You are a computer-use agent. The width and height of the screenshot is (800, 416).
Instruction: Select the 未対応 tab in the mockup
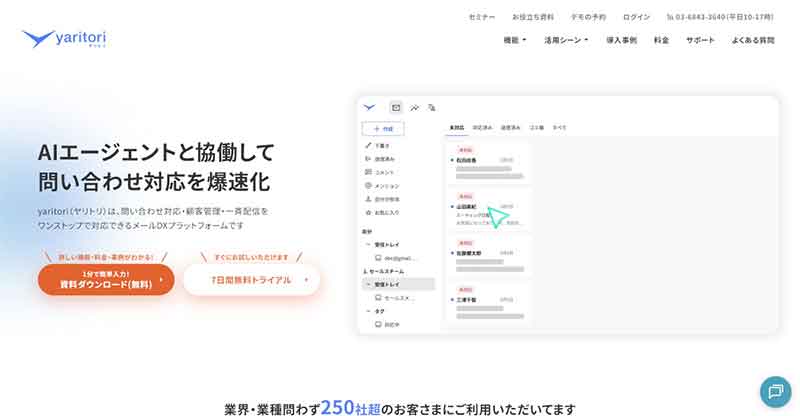[457, 128]
